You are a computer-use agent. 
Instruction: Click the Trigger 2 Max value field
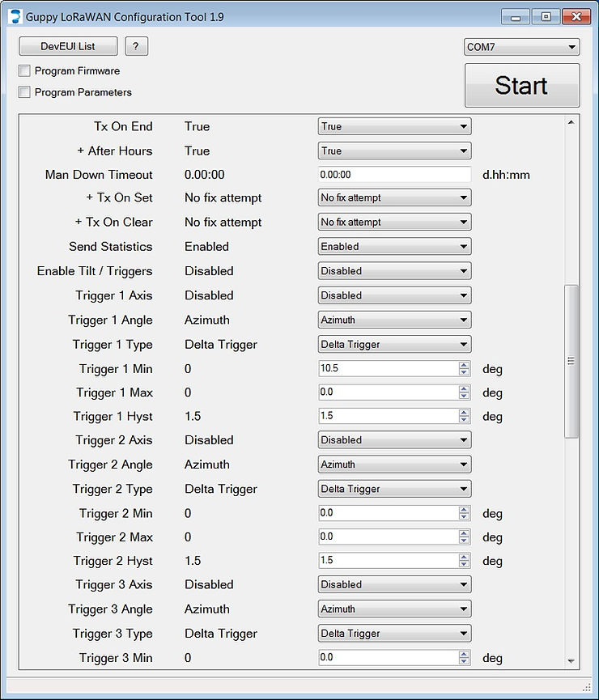tap(389, 537)
